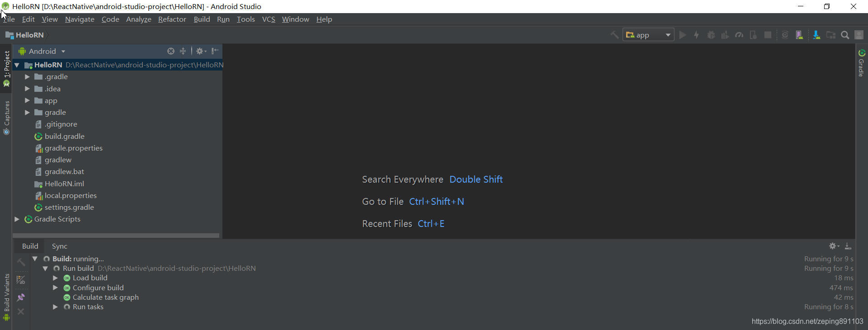The height and width of the screenshot is (330, 868).
Task: Select the gradle.properties file
Action: 73,148
